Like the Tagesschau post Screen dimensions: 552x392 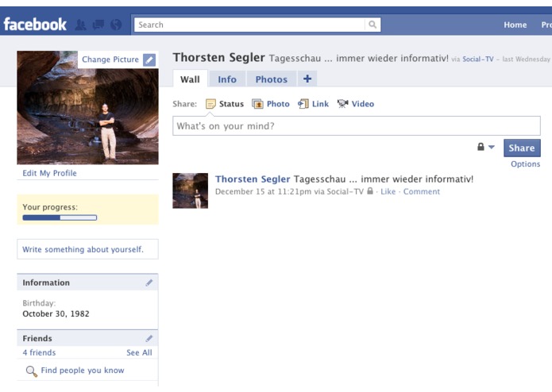388,191
